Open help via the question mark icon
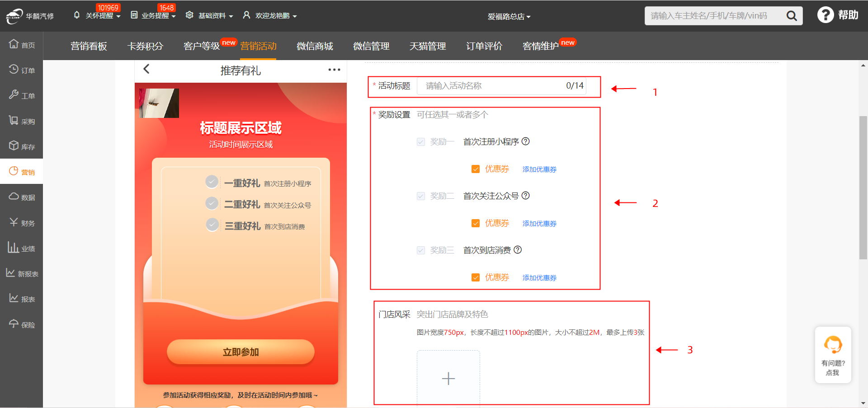This screenshot has width=868, height=408. (x=826, y=15)
